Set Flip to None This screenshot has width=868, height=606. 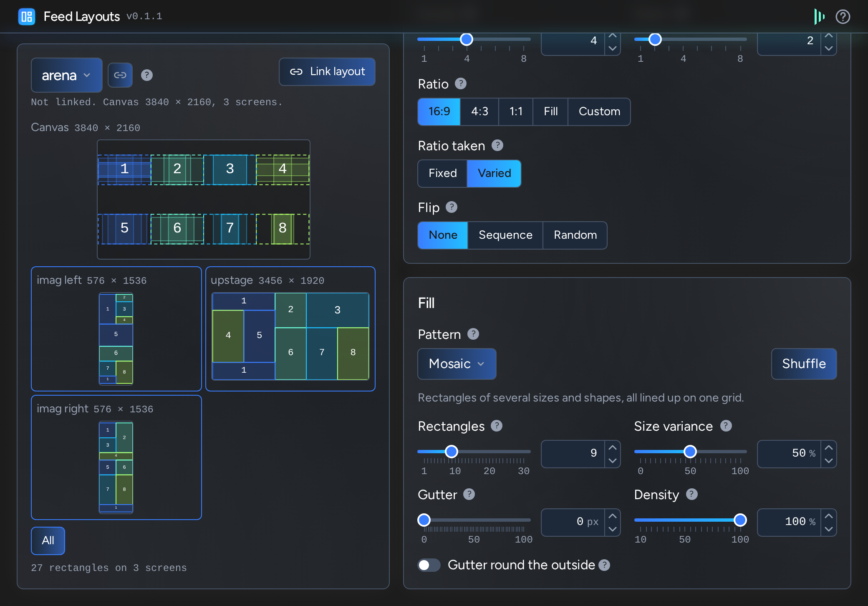(443, 235)
